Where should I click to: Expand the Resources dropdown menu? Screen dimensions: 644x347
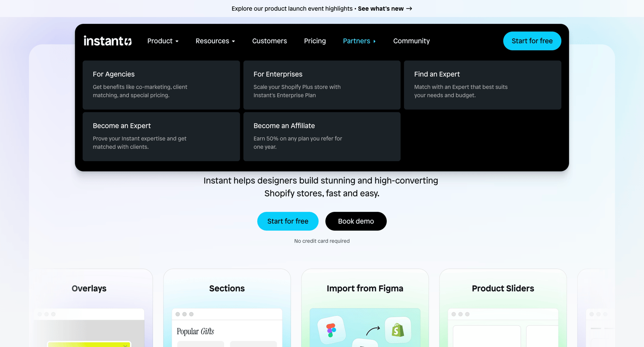pyautogui.click(x=215, y=41)
